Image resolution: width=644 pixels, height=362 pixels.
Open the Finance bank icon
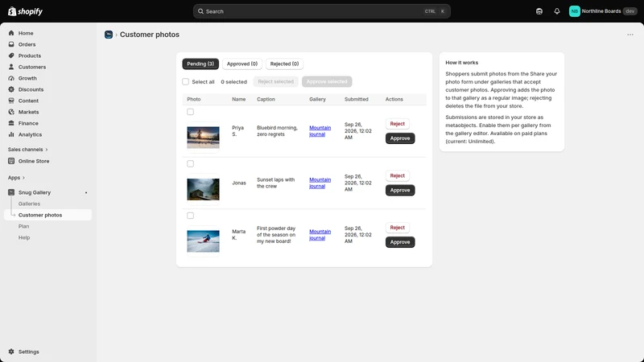11,123
